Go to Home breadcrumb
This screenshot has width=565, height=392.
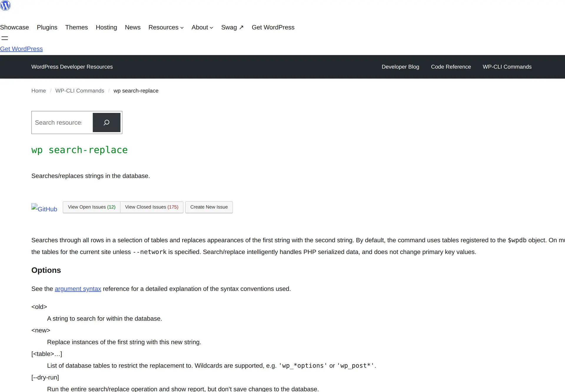(39, 91)
